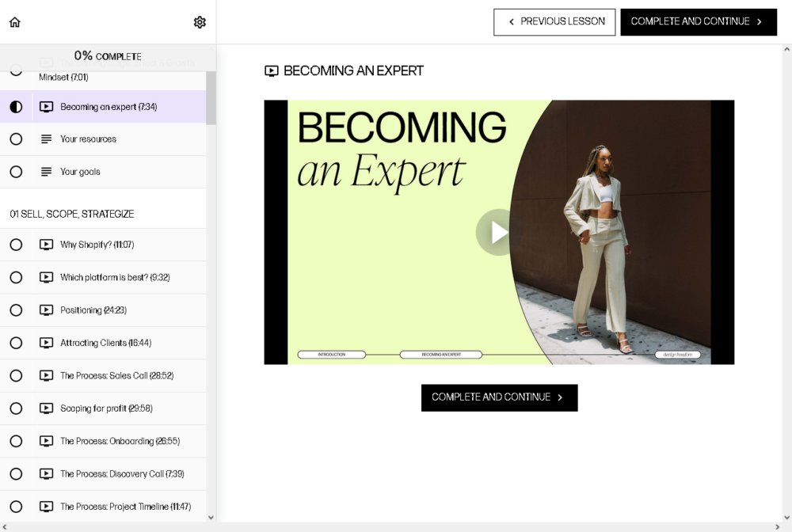This screenshot has height=532, width=792.
Task: Open the Positioning (24:23) lesson
Action: [103, 310]
